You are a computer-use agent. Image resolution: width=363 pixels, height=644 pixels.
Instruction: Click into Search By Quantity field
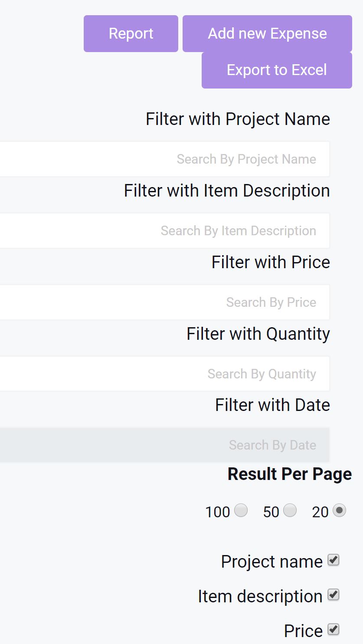(165, 374)
